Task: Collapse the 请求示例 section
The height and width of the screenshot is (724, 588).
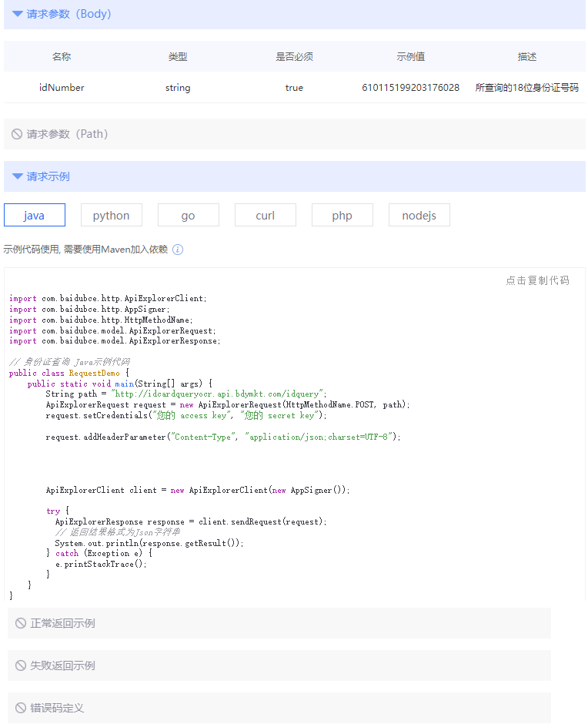Action: (x=295, y=176)
